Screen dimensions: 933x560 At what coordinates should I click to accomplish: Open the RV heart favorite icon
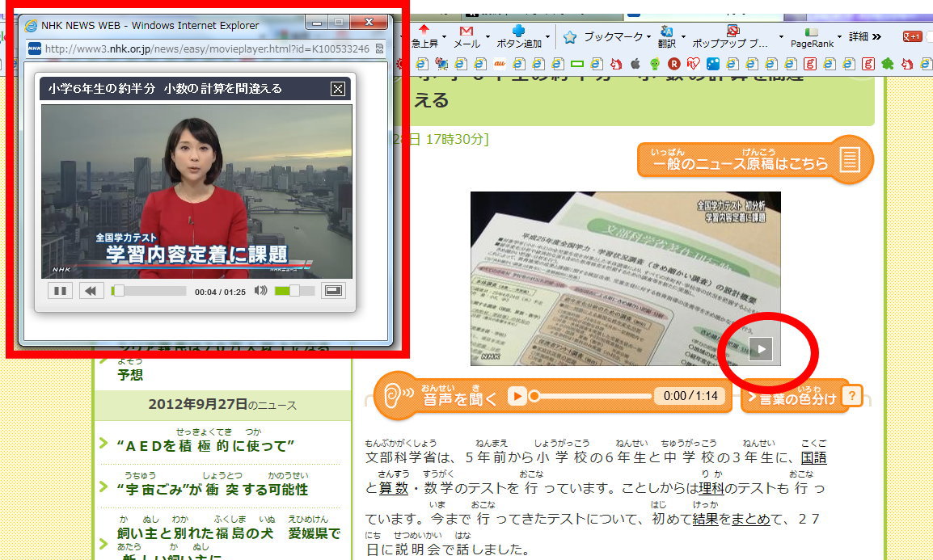(693, 64)
